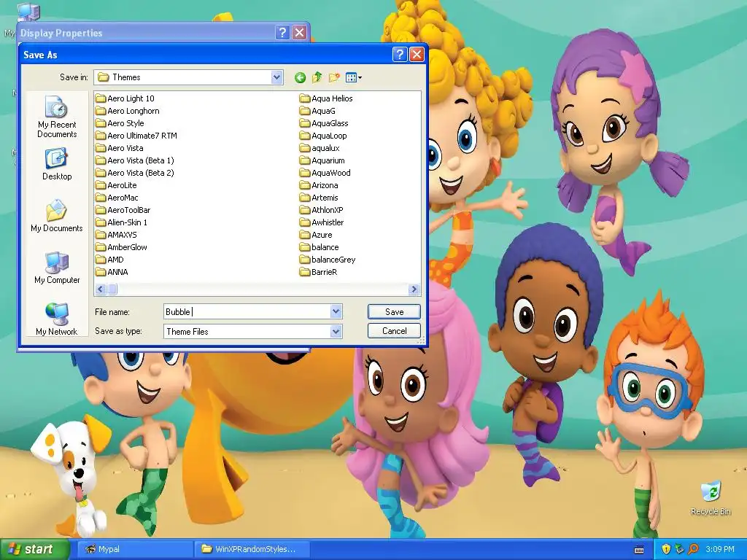The height and width of the screenshot is (560, 747).
Task: Select the AmberGlow folder
Action: click(122, 247)
